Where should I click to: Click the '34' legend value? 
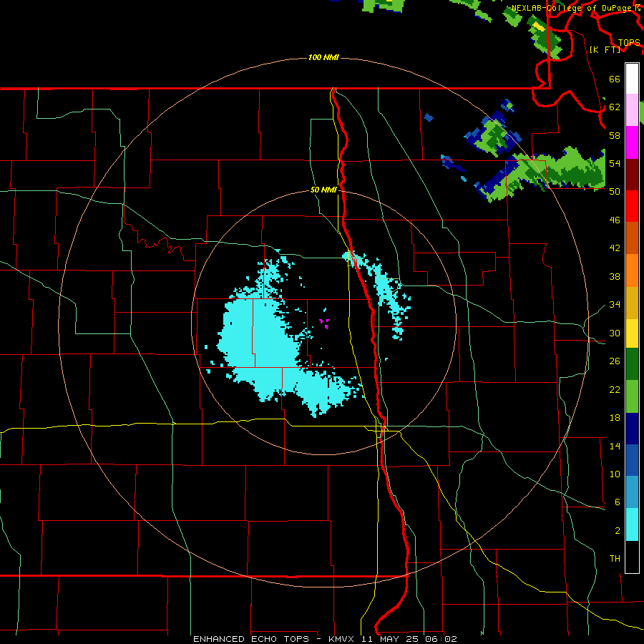click(x=615, y=304)
